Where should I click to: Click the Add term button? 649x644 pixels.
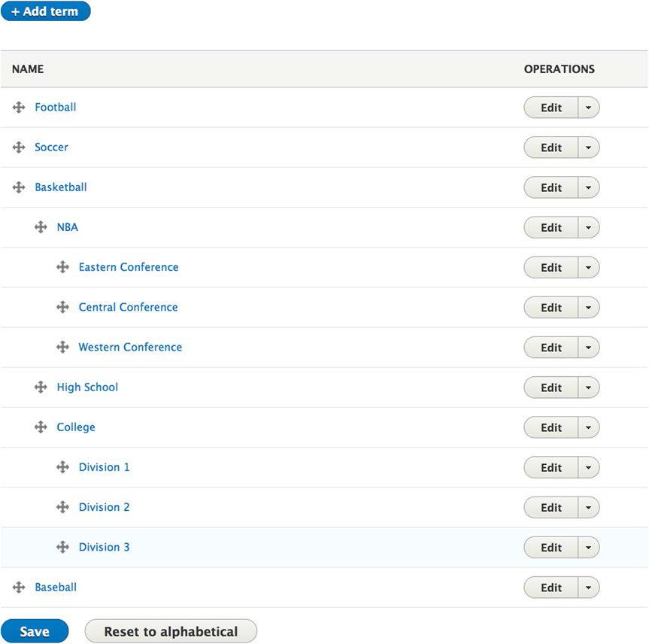[x=46, y=11]
